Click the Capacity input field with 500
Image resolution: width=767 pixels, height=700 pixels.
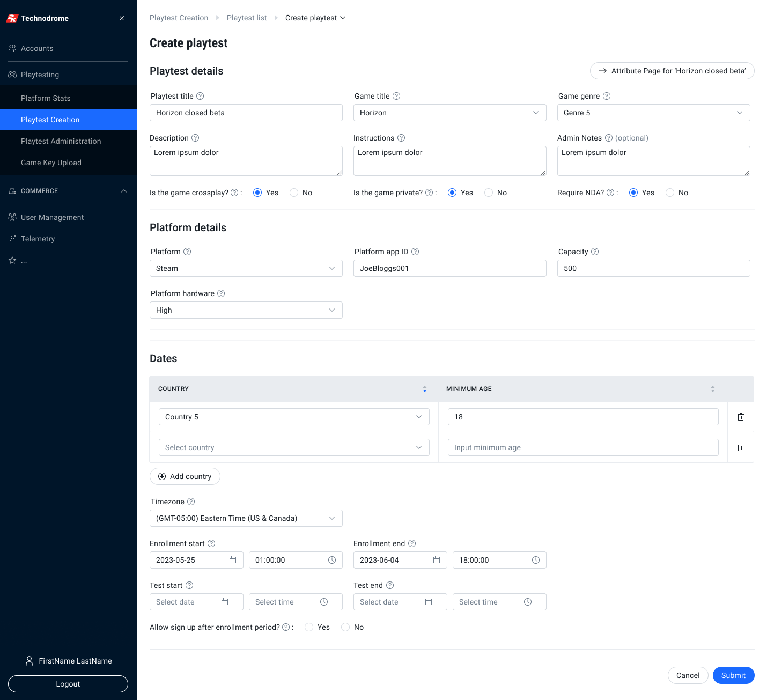(654, 268)
